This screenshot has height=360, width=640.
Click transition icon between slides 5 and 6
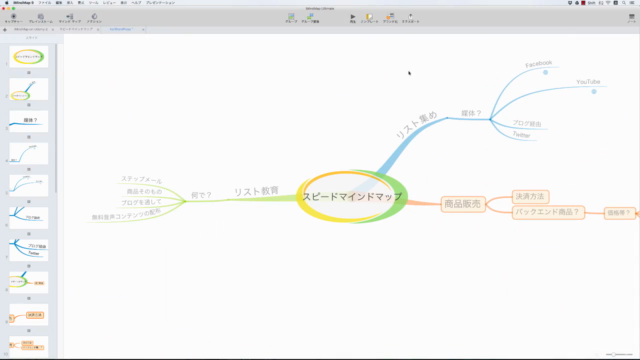[x=29, y=202]
